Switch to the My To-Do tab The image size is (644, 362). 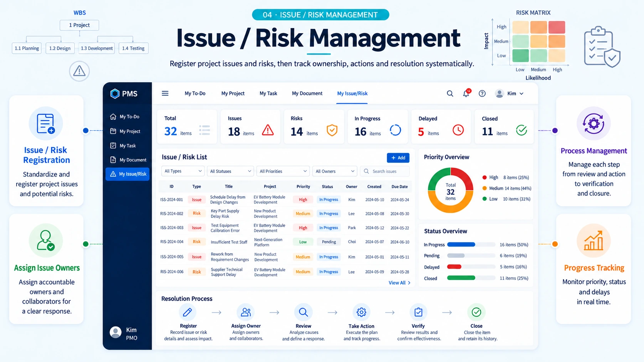coord(195,93)
